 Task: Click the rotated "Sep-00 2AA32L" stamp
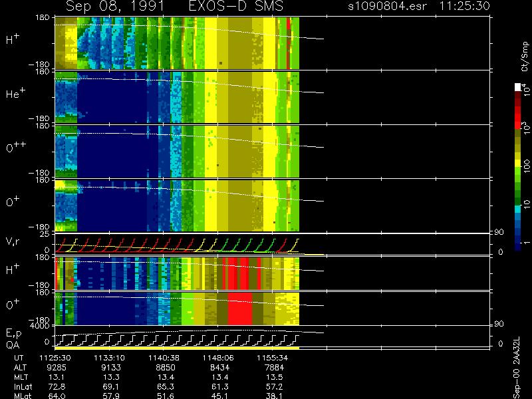[x=516, y=368]
